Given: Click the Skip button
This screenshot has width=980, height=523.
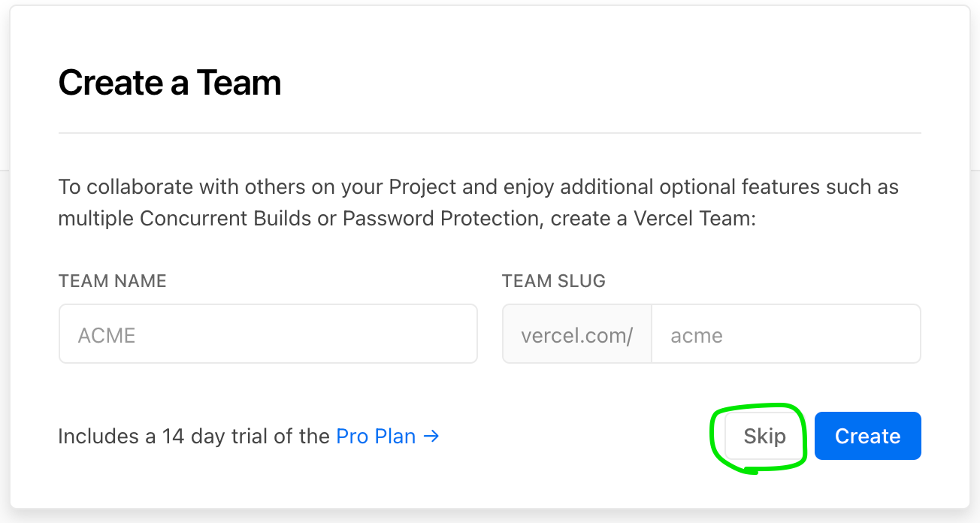Looking at the screenshot, I should coord(764,436).
